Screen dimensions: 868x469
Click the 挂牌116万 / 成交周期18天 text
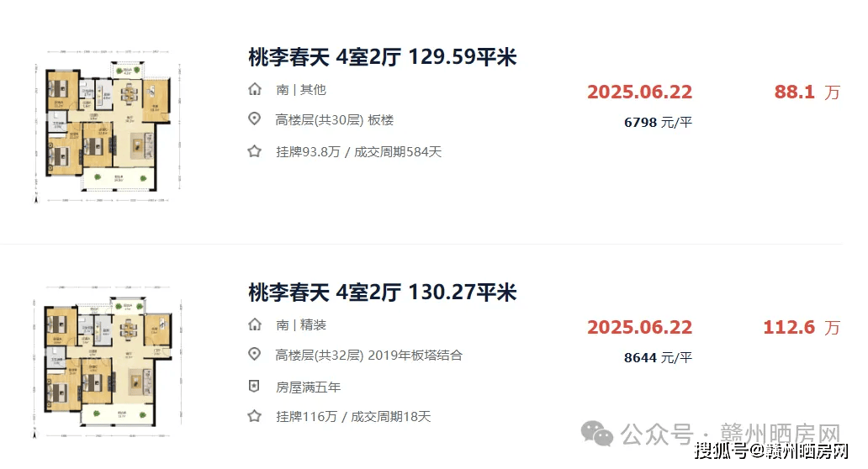coord(353,416)
